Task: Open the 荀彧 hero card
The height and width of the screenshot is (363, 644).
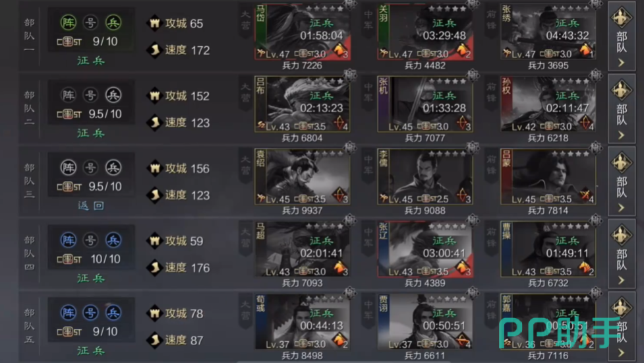Action: (303, 322)
